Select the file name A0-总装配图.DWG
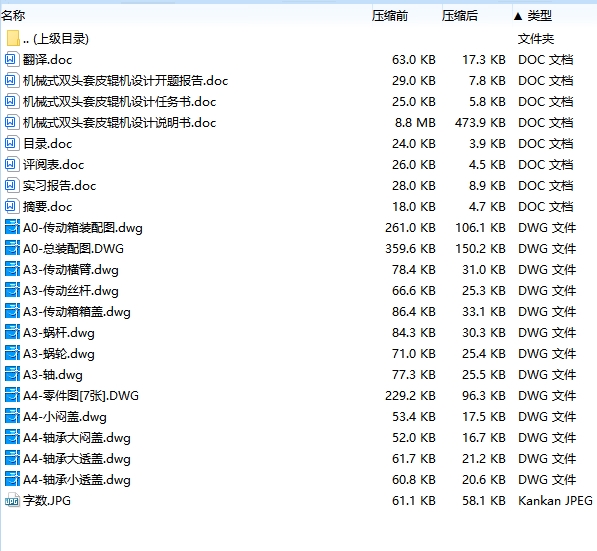 point(73,249)
